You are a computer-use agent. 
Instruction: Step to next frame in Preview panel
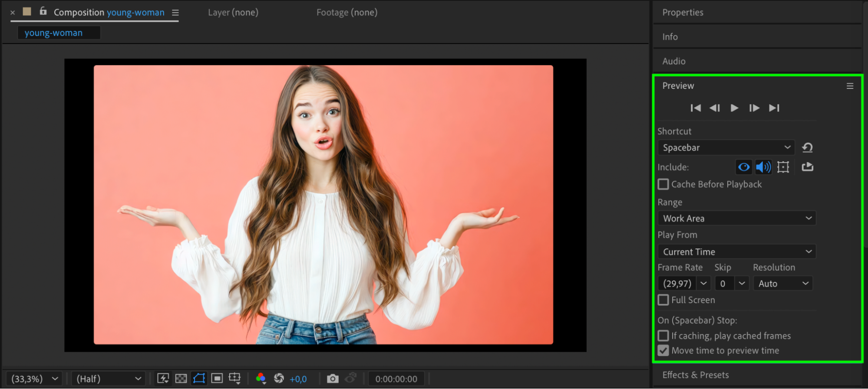[x=754, y=108]
